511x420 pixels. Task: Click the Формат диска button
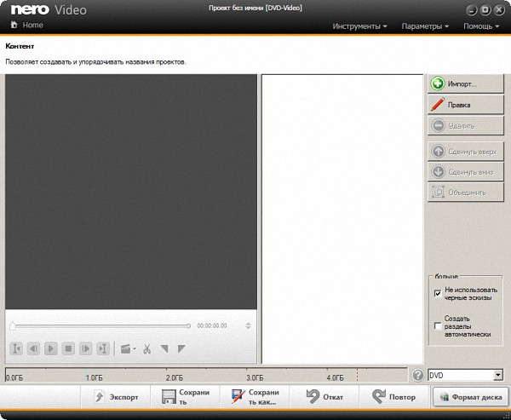pyautogui.click(x=470, y=397)
